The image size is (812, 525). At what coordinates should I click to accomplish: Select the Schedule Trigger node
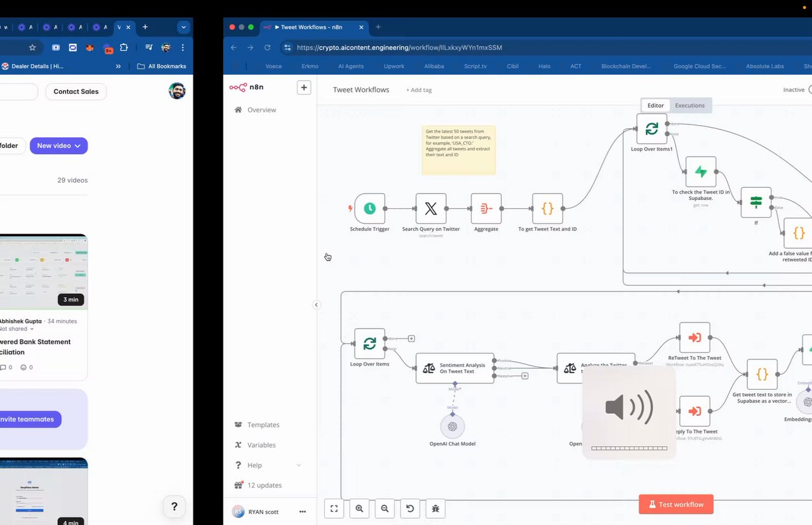pyautogui.click(x=370, y=209)
